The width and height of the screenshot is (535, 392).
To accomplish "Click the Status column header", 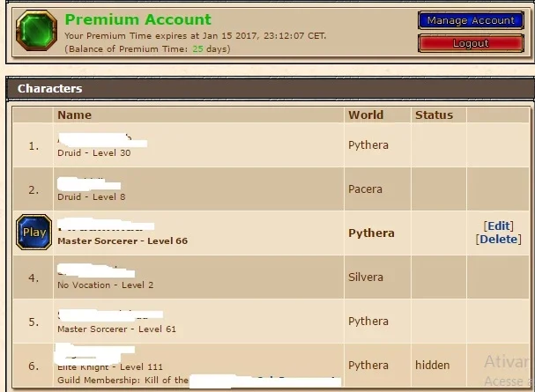I will pos(434,115).
